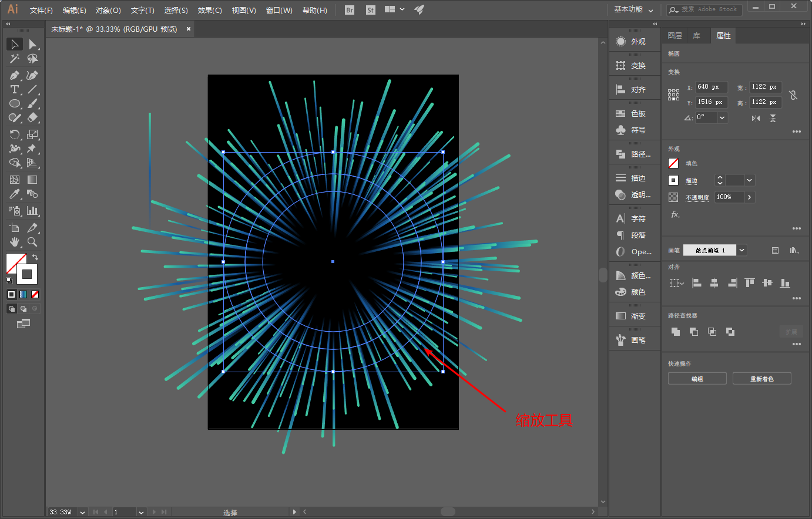This screenshot has width=812, height=519.
Task: Select the Hand tool
Action: (x=14, y=242)
